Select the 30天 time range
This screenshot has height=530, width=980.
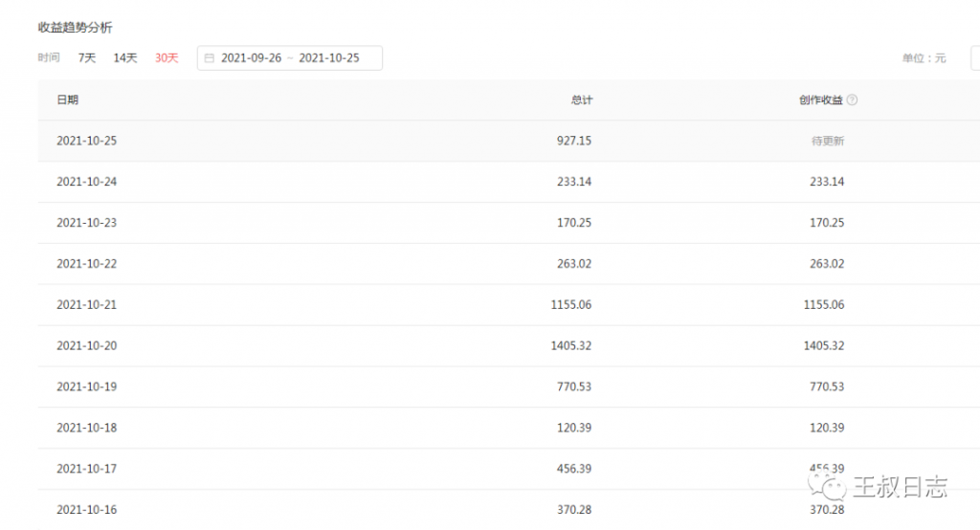167,58
